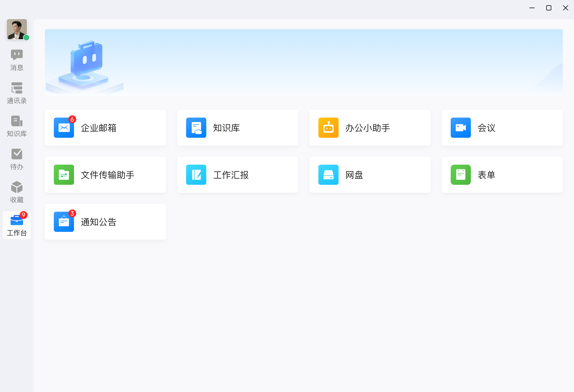The height and width of the screenshot is (392, 574).
Task: Minimize the application window
Action: tap(532, 8)
